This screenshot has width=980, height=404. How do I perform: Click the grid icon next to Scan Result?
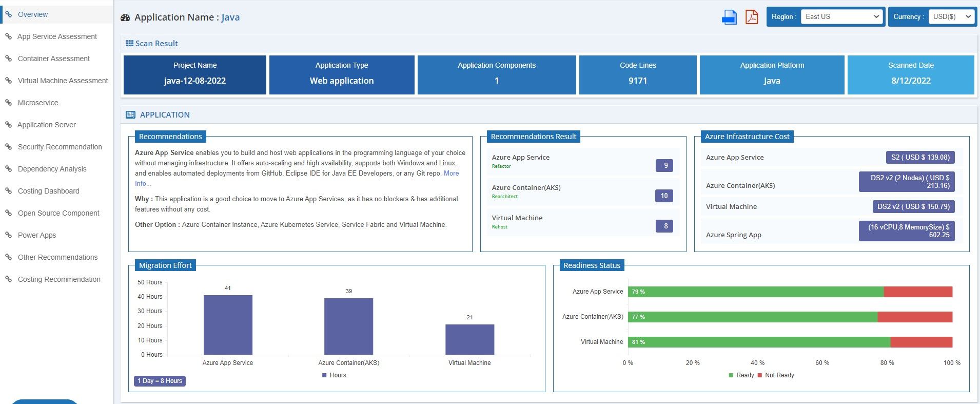click(x=129, y=44)
